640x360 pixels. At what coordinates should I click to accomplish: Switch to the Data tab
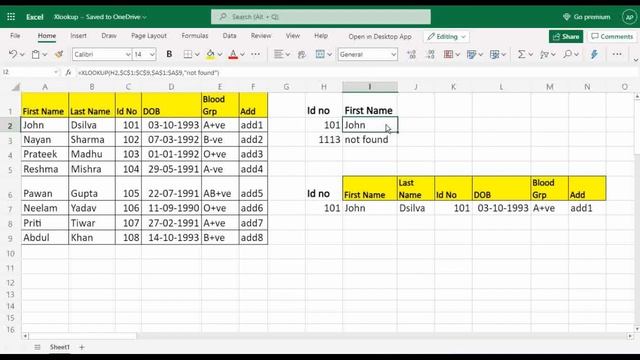tap(229, 36)
